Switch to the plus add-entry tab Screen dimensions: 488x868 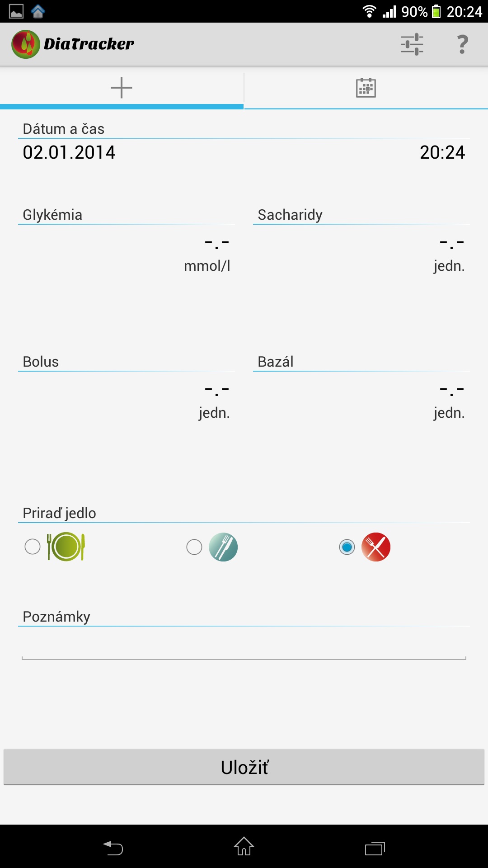[x=122, y=88]
